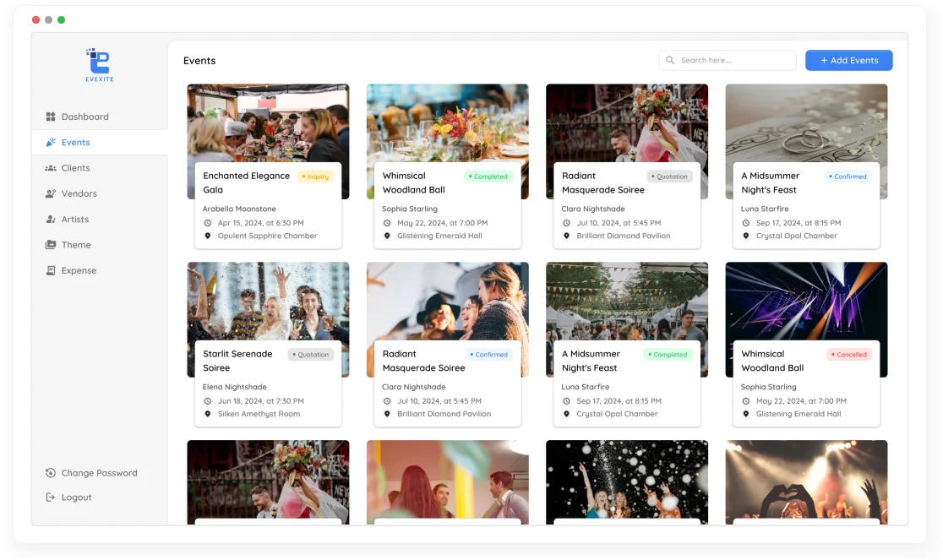
Task: Select the Starlit Serenade Soiree title
Action: (237, 361)
